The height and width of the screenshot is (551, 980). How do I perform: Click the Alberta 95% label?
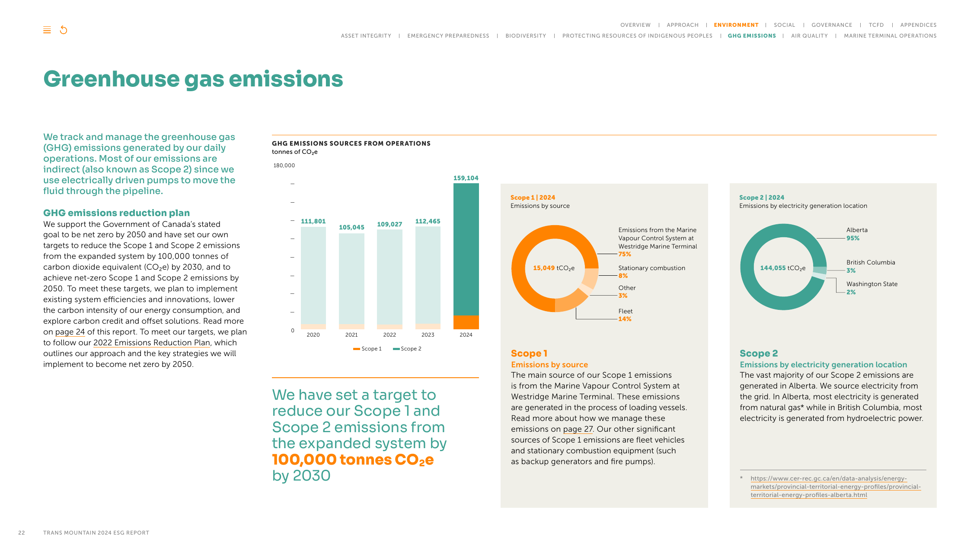pyautogui.click(x=857, y=234)
